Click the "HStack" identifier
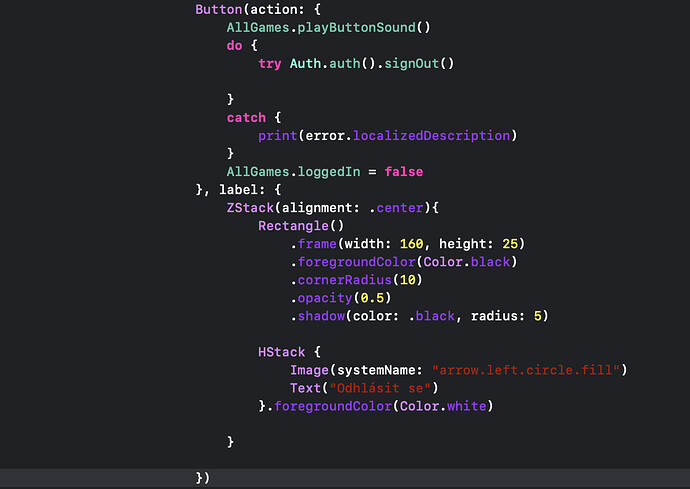The width and height of the screenshot is (690, 489). coord(282,353)
